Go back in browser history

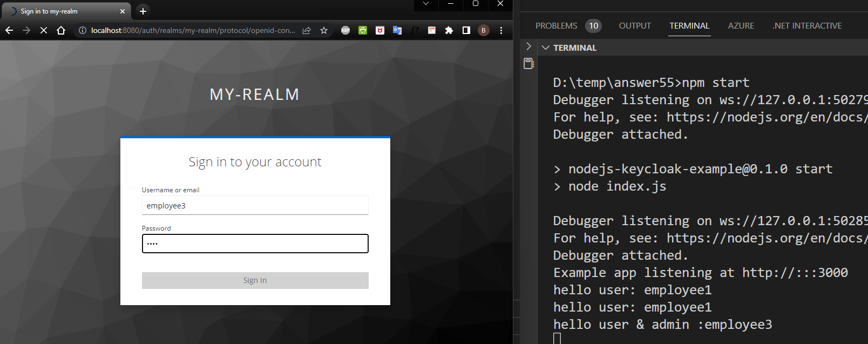(x=9, y=30)
